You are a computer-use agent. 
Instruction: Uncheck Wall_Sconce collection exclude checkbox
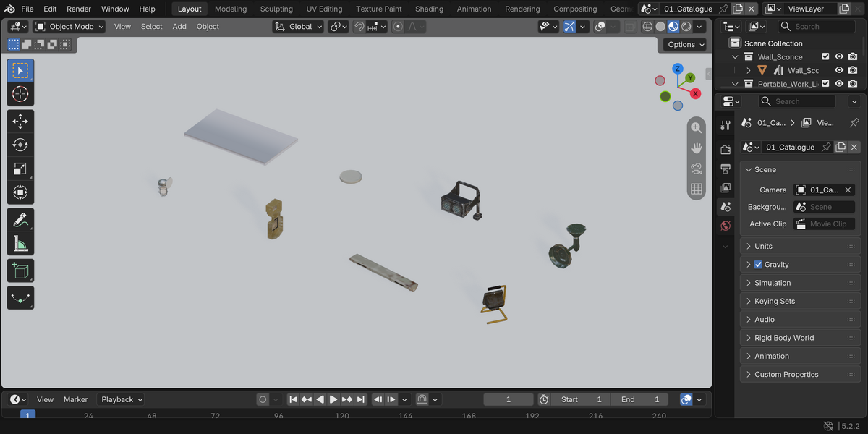pos(825,56)
